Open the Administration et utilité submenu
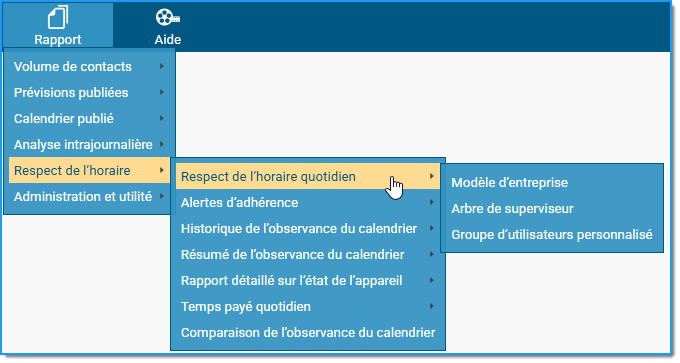This screenshot has height=363, width=680. click(x=89, y=196)
